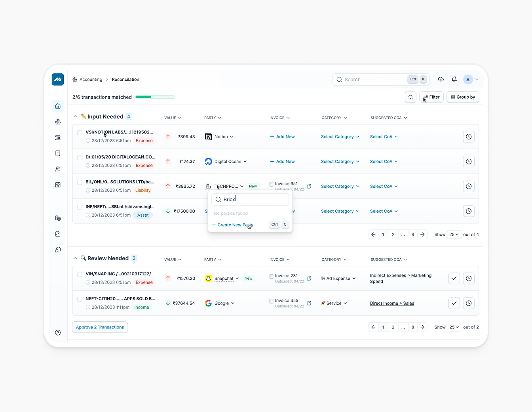Approve the Snapchat transaction with the checkmark
Screen dimensions: 532x412
(454, 278)
